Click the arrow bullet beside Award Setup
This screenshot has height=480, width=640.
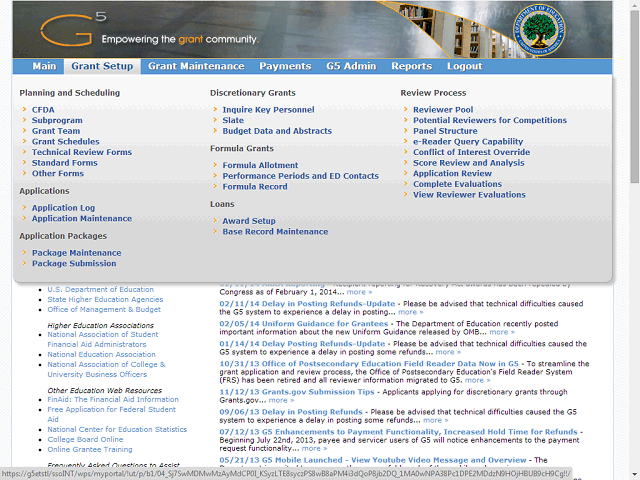(215, 220)
